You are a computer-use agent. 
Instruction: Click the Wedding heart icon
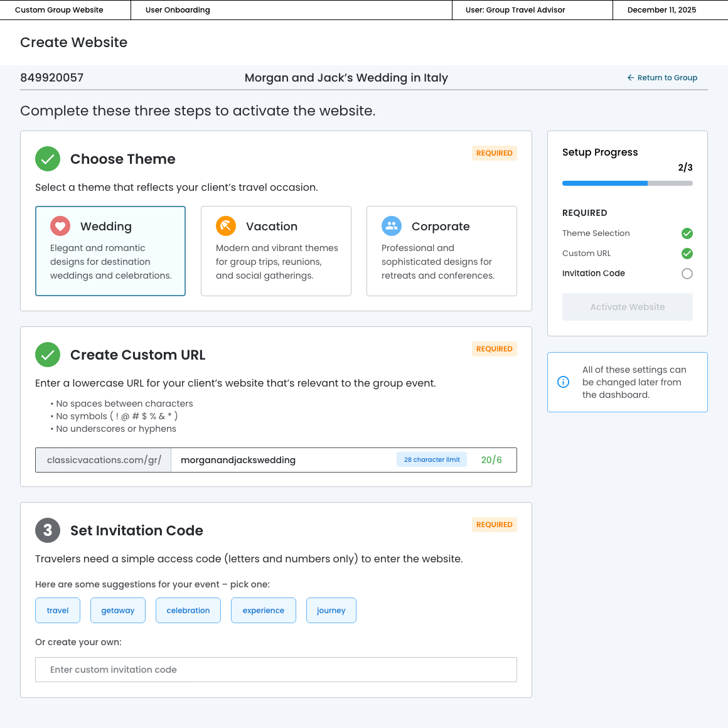pyautogui.click(x=60, y=226)
